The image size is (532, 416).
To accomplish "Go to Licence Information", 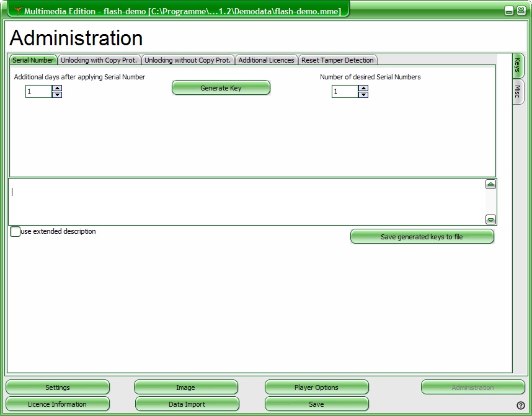I will pos(57,404).
